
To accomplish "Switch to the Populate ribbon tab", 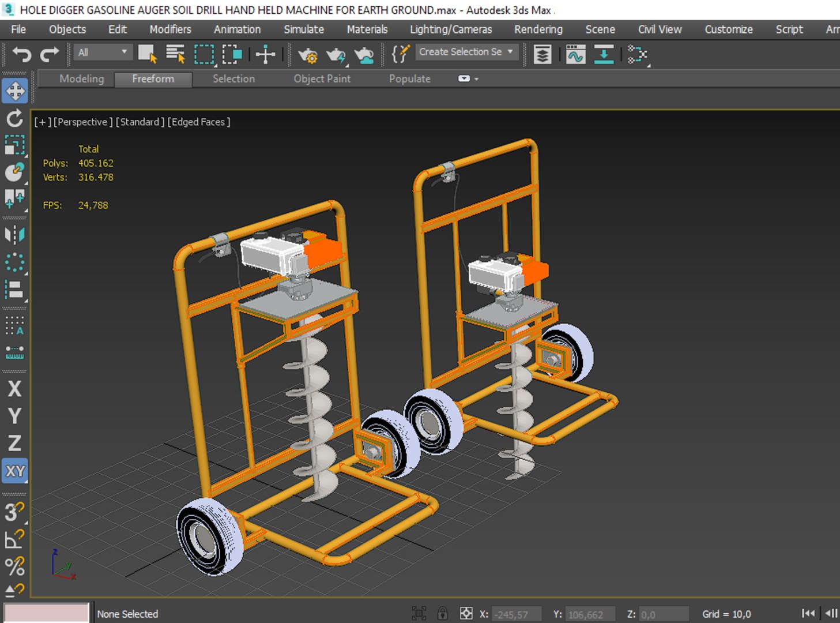I will (409, 79).
